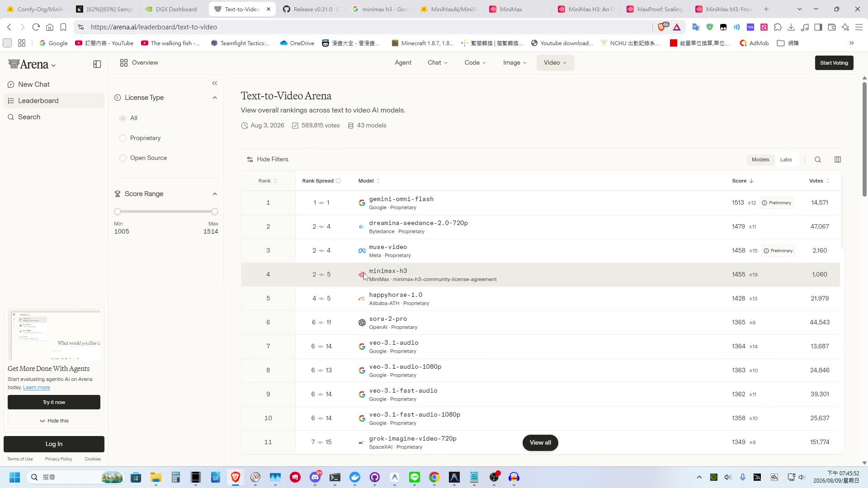The image size is (868, 488).
Task: Sort table by Score column
Action: pyautogui.click(x=743, y=181)
